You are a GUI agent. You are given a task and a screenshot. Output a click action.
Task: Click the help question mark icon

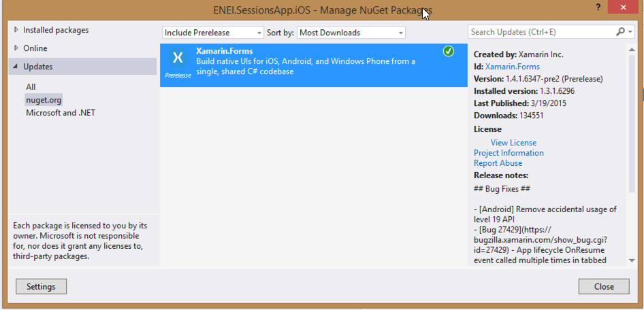(x=598, y=7)
